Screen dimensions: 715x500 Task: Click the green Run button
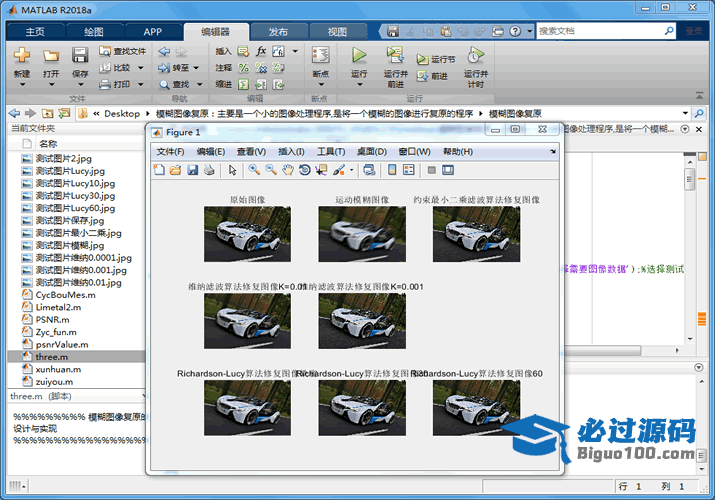(x=359, y=55)
